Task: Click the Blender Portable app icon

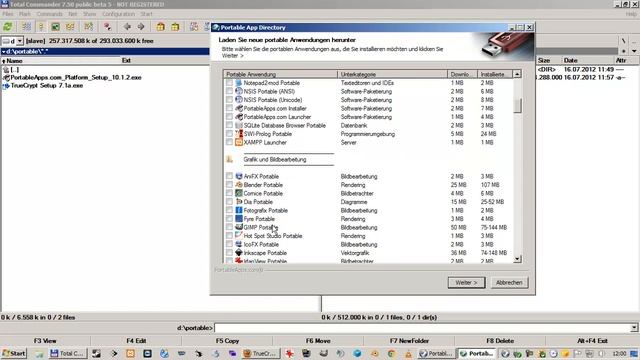Action: click(239, 185)
